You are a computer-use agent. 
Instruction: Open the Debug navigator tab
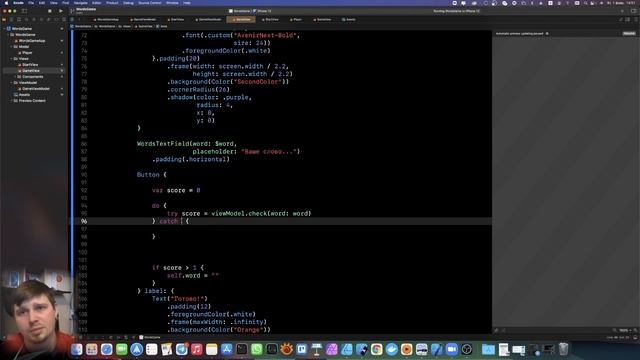click(x=49, y=19)
